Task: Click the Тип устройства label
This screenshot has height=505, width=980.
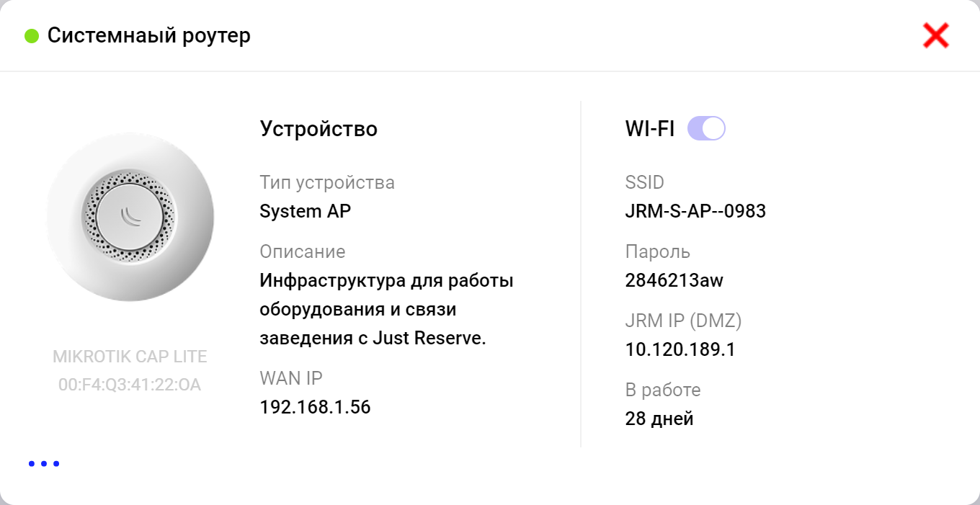Action: tap(327, 182)
